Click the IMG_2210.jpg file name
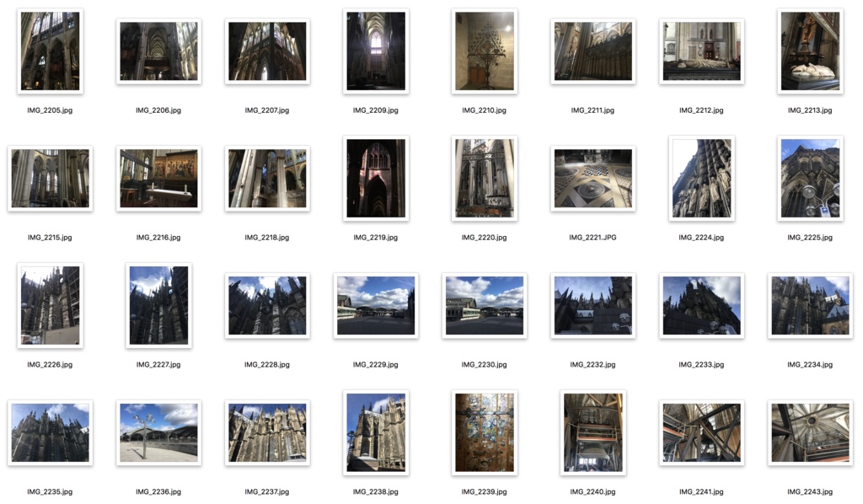Image resolution: width=863 pixels, height=504 pixels. pos(485,110)
